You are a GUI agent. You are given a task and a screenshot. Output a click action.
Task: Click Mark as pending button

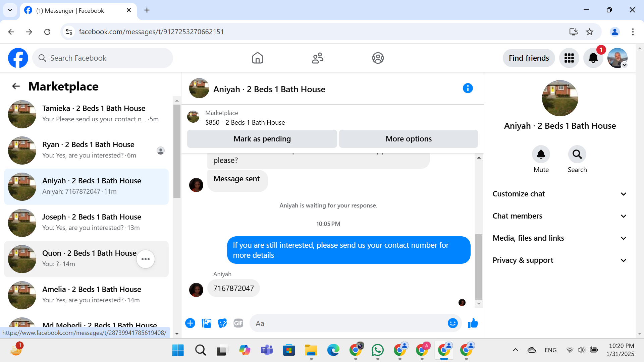pyautogui.click(x=262, y=139)
